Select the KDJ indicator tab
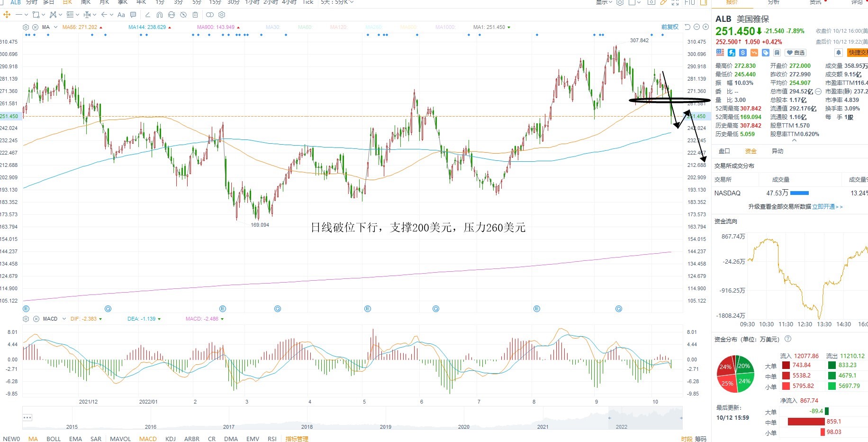 point(170,439)
